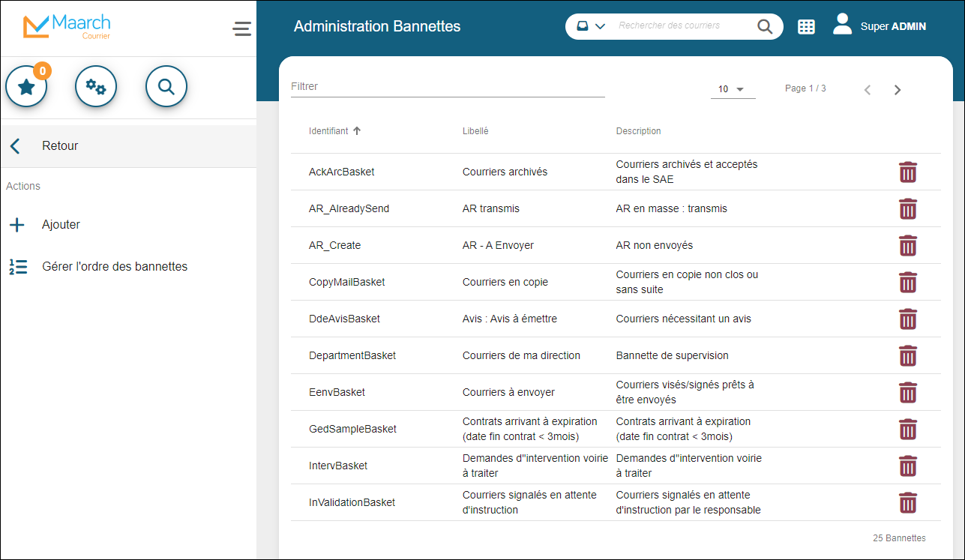
Task: Click the Maarch Courrier logo
Action: 67,27
